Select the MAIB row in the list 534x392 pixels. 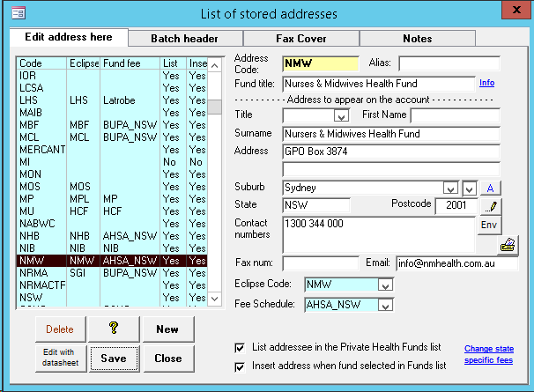[112, 113]
